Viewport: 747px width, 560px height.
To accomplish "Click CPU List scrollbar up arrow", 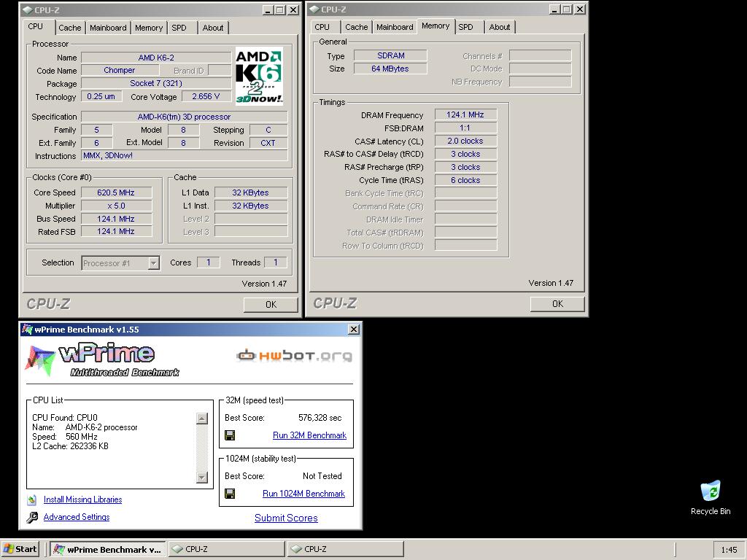I will coord(202,419).
